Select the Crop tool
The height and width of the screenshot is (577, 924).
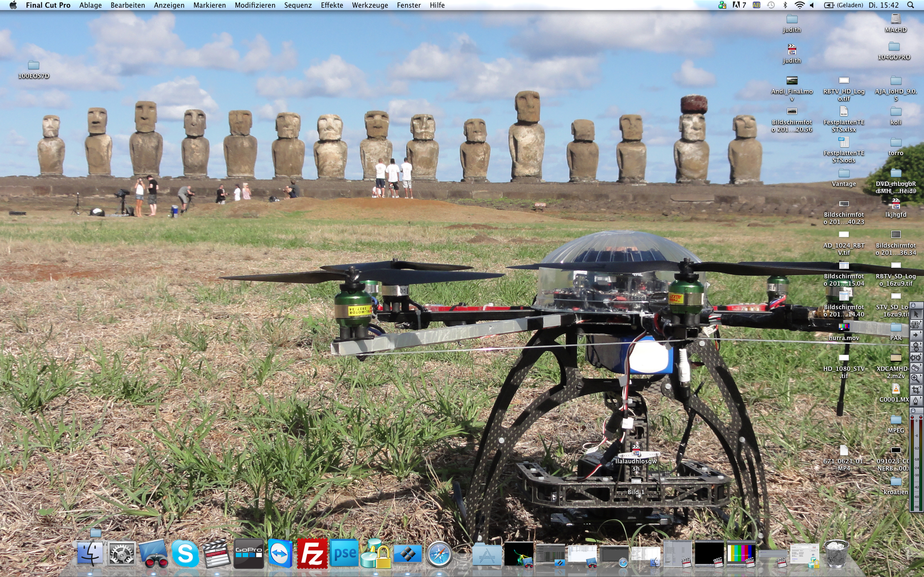[x=916, y=389]
